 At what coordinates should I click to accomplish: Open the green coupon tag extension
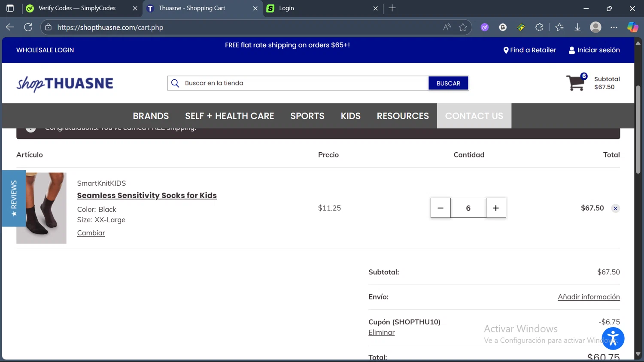[521, 27]
